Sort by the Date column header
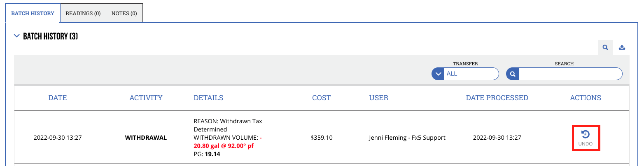The width and height of the screenshot is (644, 166). [58, 98]
